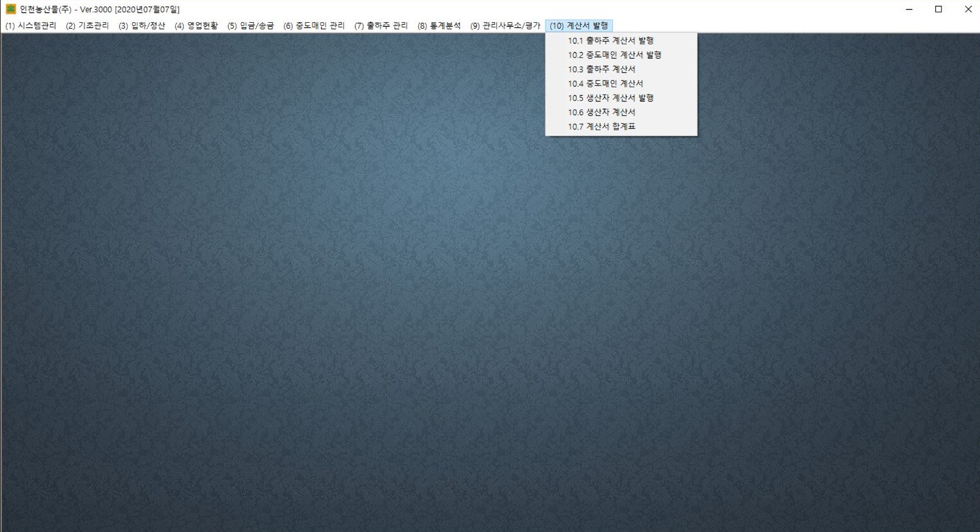
Task: Open the (4) 영업현황 menu
Action: tap(196, 26)
